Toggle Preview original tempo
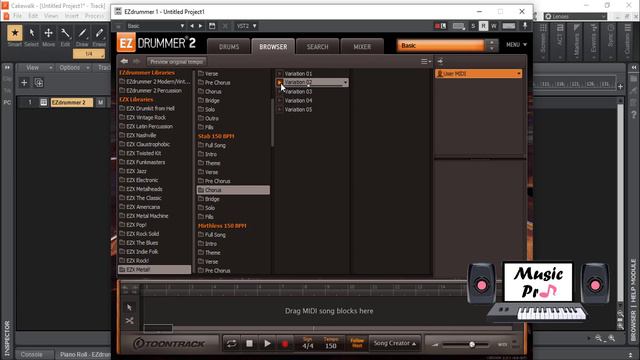 [176, 62]
